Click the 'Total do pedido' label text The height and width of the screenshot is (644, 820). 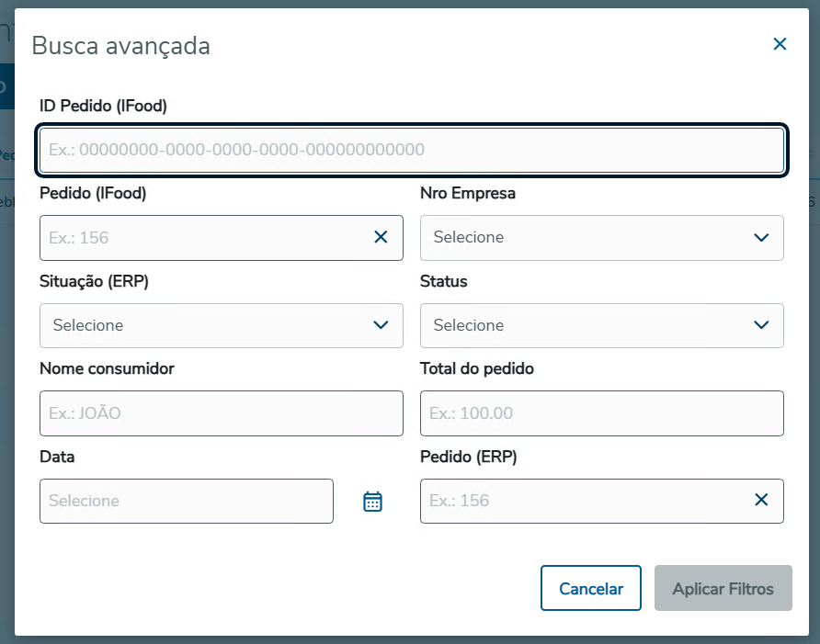476,368
